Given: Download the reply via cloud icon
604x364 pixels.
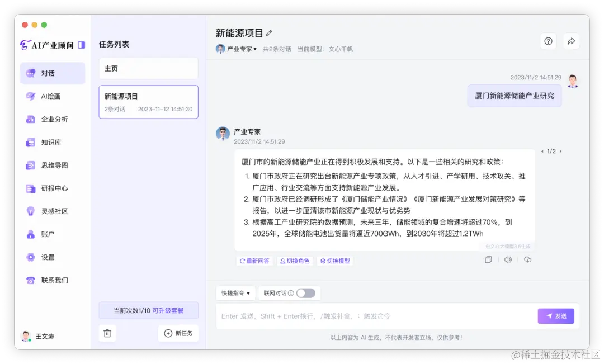Looking at the screenshot, I should tap(527, 259).
